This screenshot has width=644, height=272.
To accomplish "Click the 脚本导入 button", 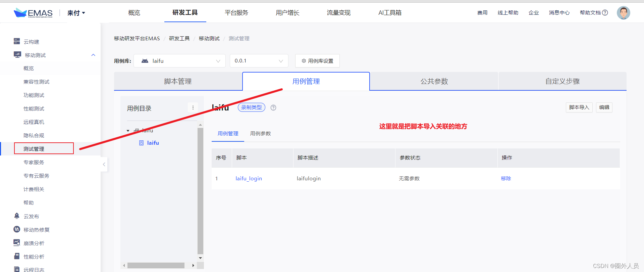I will pyautogui.click(x=579, y=107).
